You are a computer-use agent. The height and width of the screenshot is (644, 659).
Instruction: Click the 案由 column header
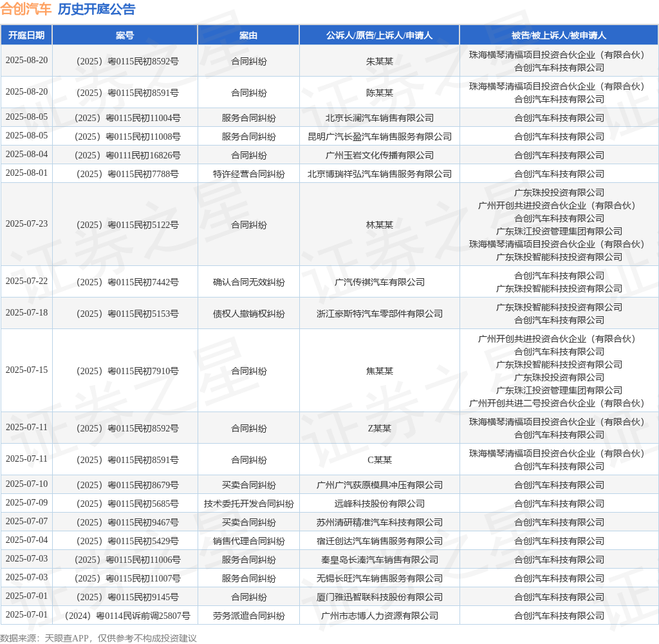(x=248, y=35)
